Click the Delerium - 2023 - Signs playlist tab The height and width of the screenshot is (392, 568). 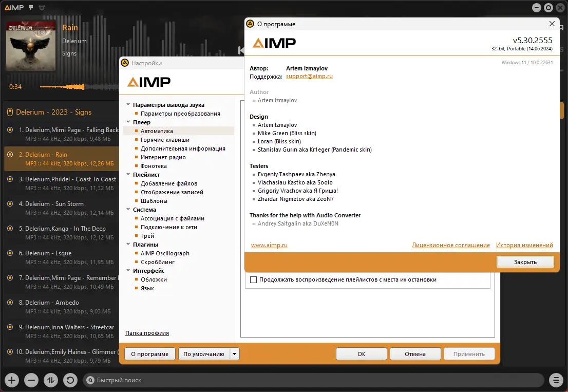click(x=53, y=113)
